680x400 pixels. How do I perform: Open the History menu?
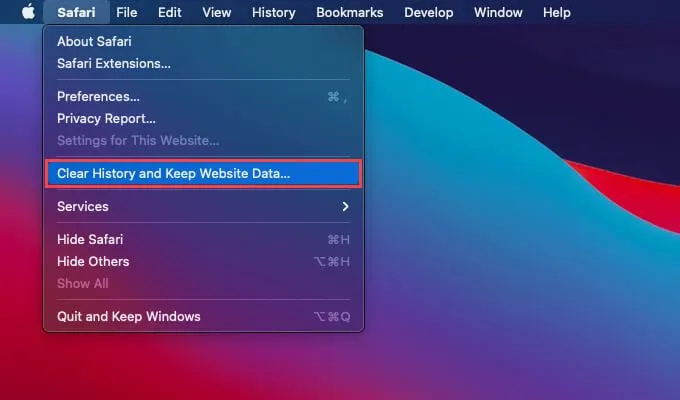pos(274,12)
